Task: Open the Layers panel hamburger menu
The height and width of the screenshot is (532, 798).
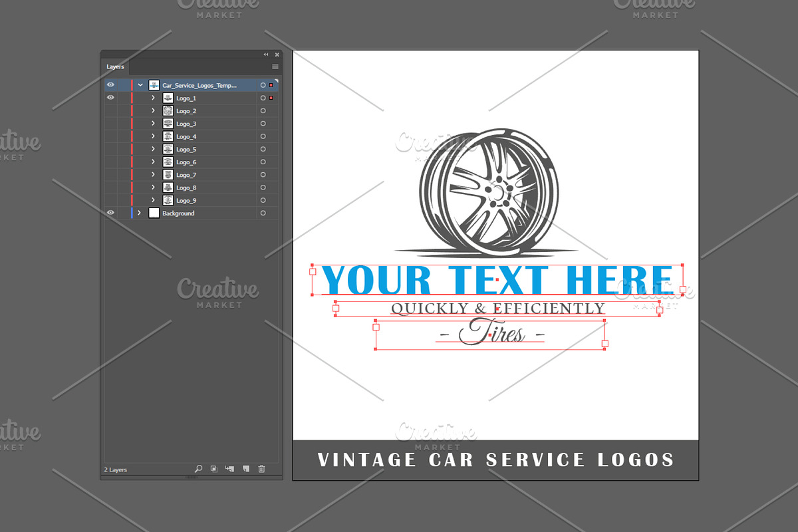Action: (x=275, y=67)
